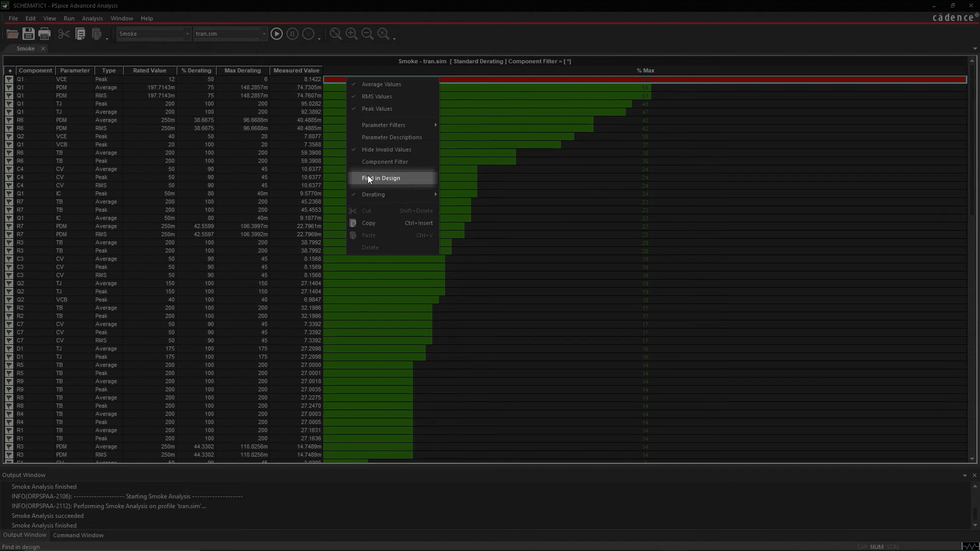Viewport: 980px width, 551px height.
Task: Start the analysis with the Run button
Action: pos(276,34)
